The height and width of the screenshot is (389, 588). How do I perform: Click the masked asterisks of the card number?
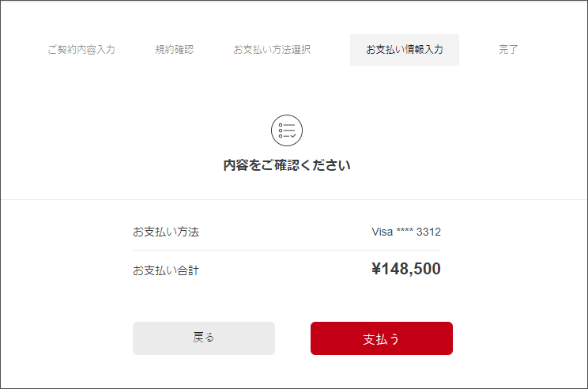tap(404, 232)
